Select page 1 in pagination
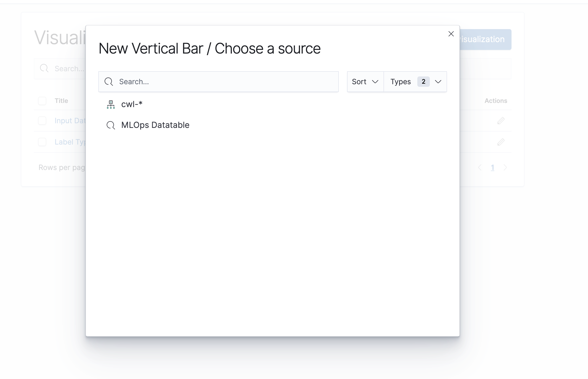This screenshot has width=588, height=379. pos(493,168)
